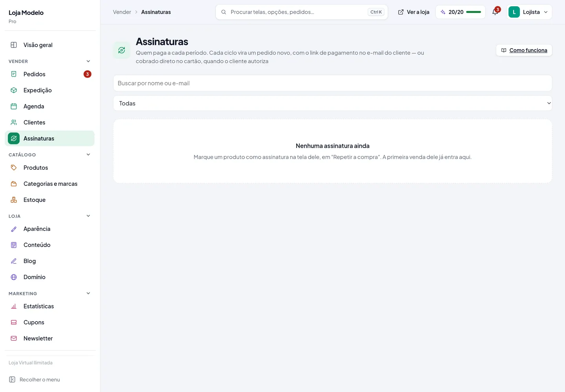This screenshot has width=565, height=392.
Task: Select Produtos in the sidebar
Action: (x=50, y=167)
